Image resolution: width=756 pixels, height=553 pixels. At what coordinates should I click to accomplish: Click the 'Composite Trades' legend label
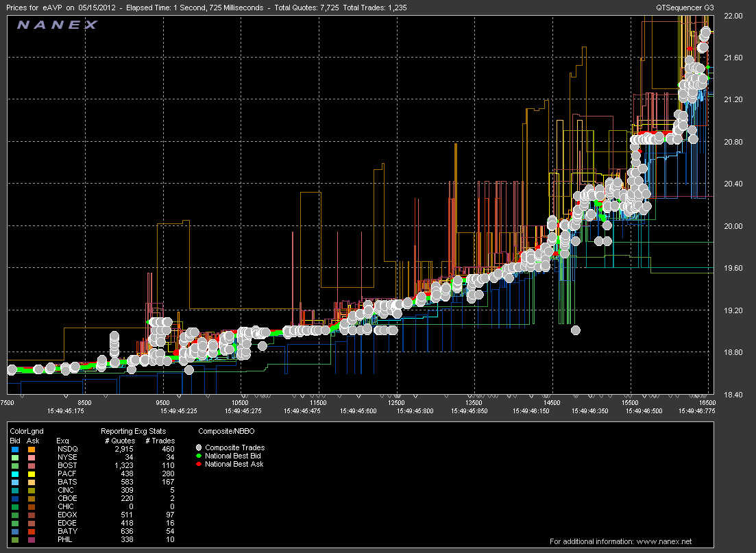[235, 447]
